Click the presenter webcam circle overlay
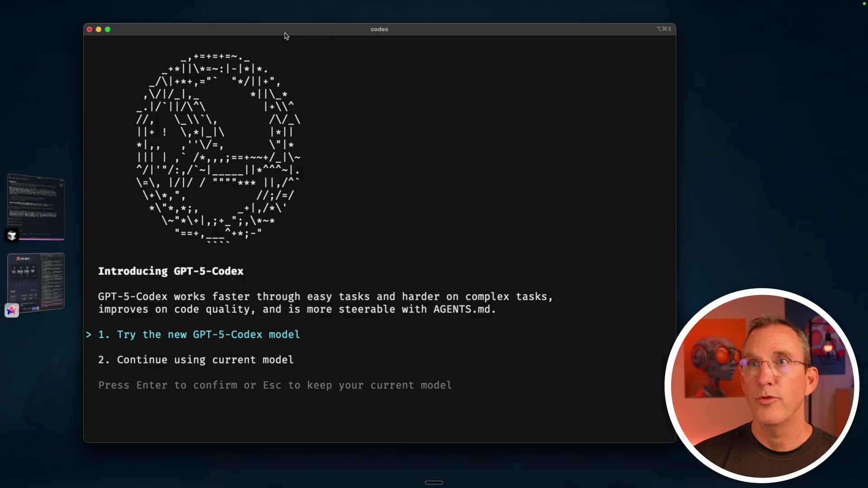 (762, 385)
